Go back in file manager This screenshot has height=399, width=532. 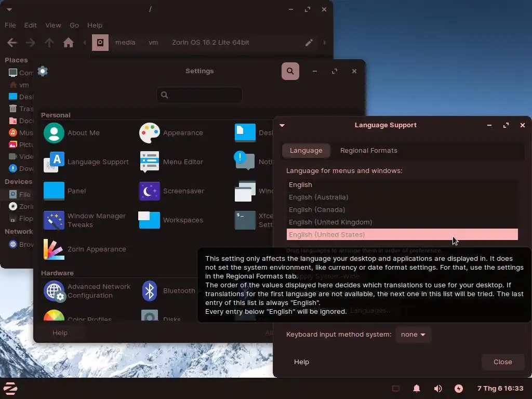(x=12, y=43)
